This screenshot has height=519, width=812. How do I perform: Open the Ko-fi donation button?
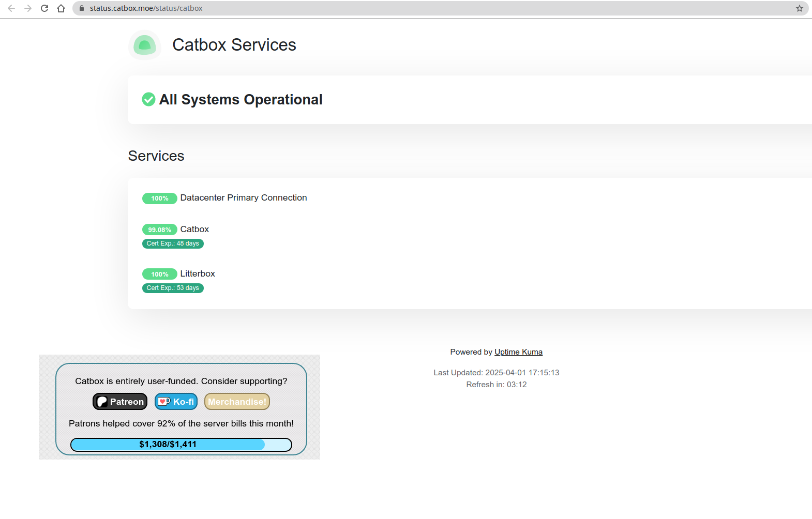coord(176,402)
